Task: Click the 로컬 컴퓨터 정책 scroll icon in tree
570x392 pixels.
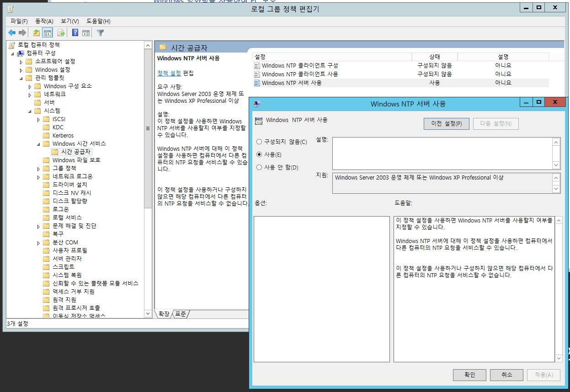Action: [12, 45]
